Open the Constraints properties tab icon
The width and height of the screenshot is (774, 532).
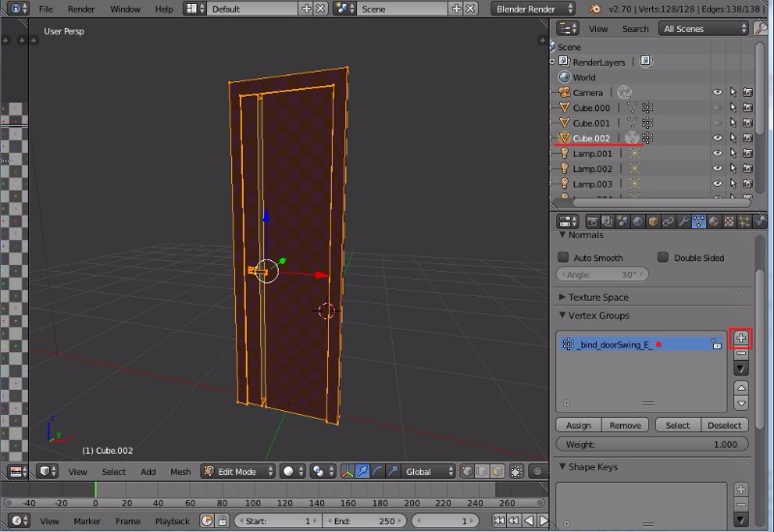(x=668, y=222)
